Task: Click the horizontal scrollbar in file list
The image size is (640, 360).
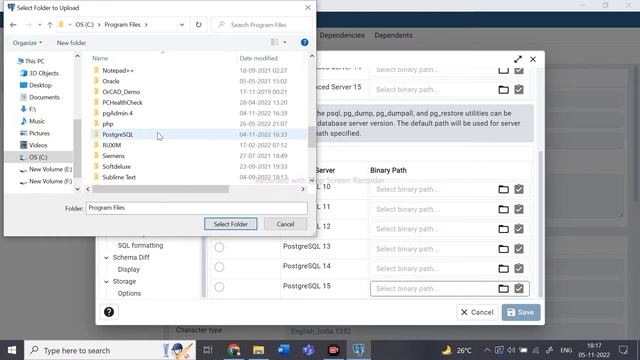Action: click(160, 189)
